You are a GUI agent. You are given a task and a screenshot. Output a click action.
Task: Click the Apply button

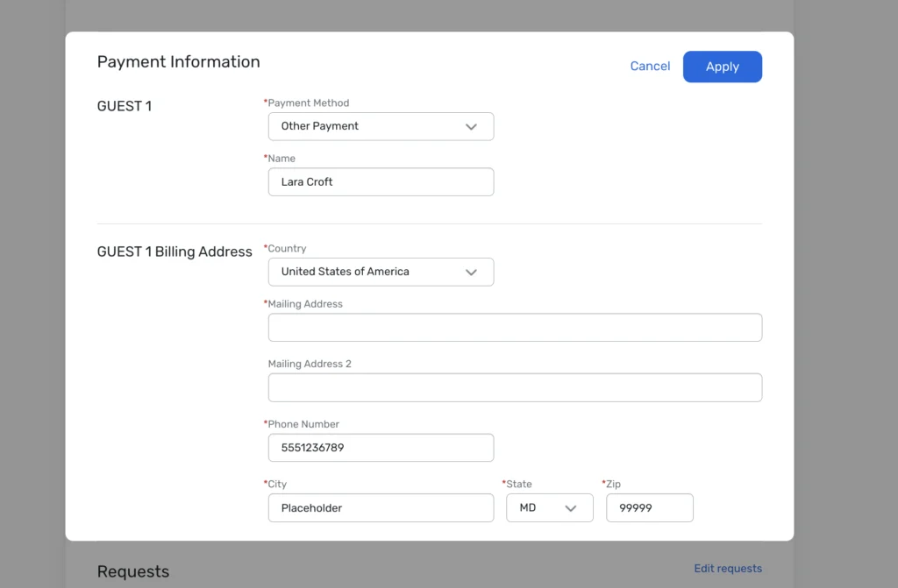coord(722,67)
